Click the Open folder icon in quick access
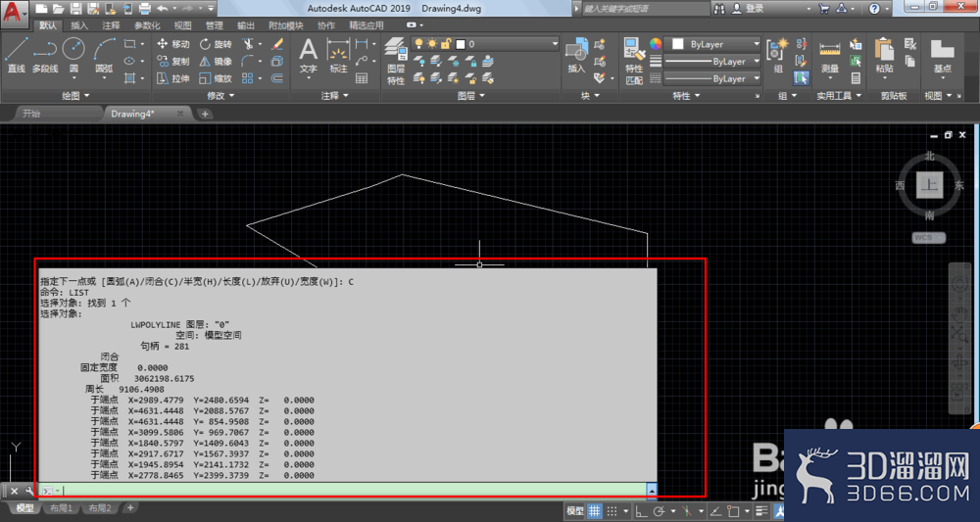Image resolution: width=980 pixels, height=522 pixels. pyautogui.click(x=58, y=9)
